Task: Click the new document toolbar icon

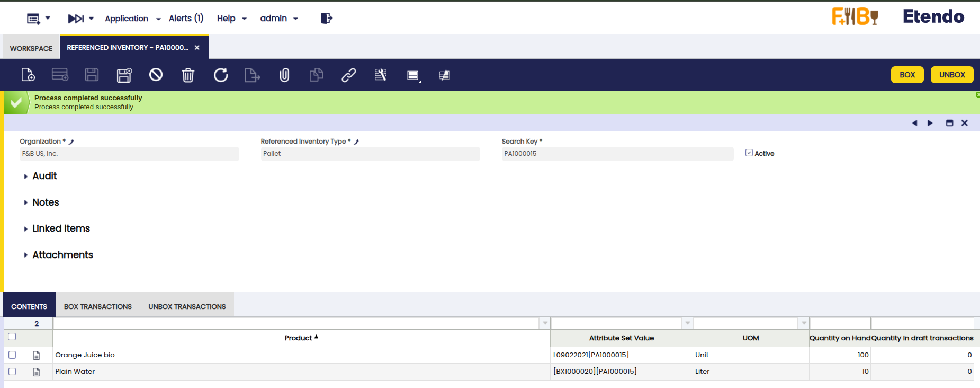Action: pos(28,75)
